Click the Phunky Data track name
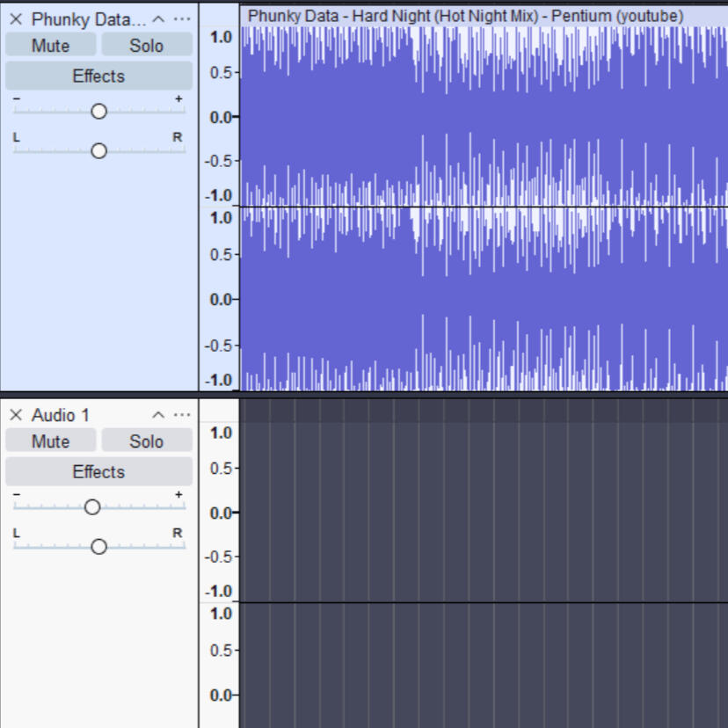728x728 pixels. coord(88,19)
